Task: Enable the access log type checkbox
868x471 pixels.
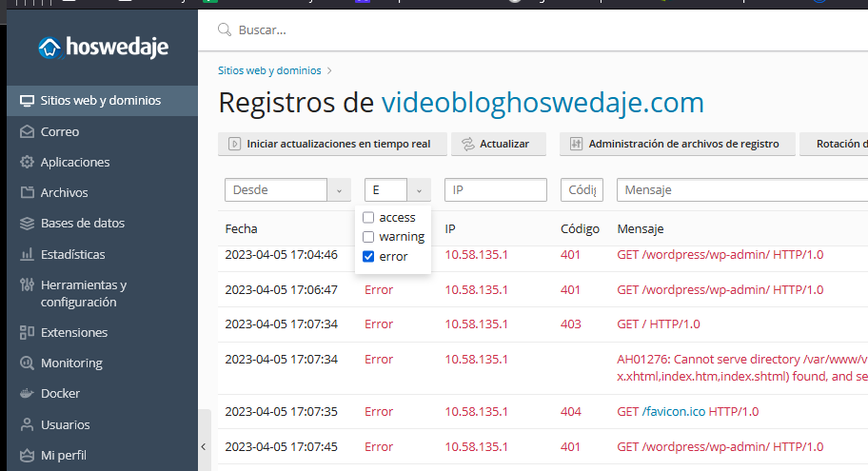Action: point(368,218)
